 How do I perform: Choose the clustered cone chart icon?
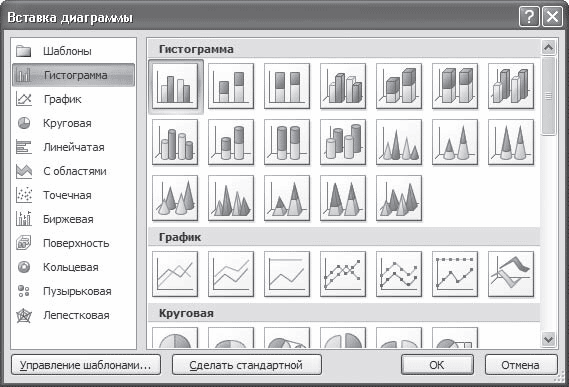399,142
